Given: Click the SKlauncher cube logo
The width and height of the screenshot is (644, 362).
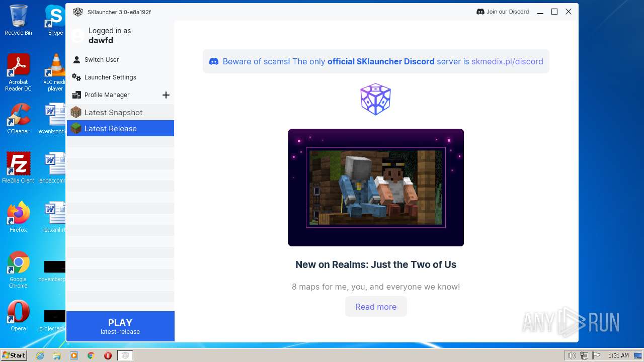Looking at the screenshot, I should (375, 99).
